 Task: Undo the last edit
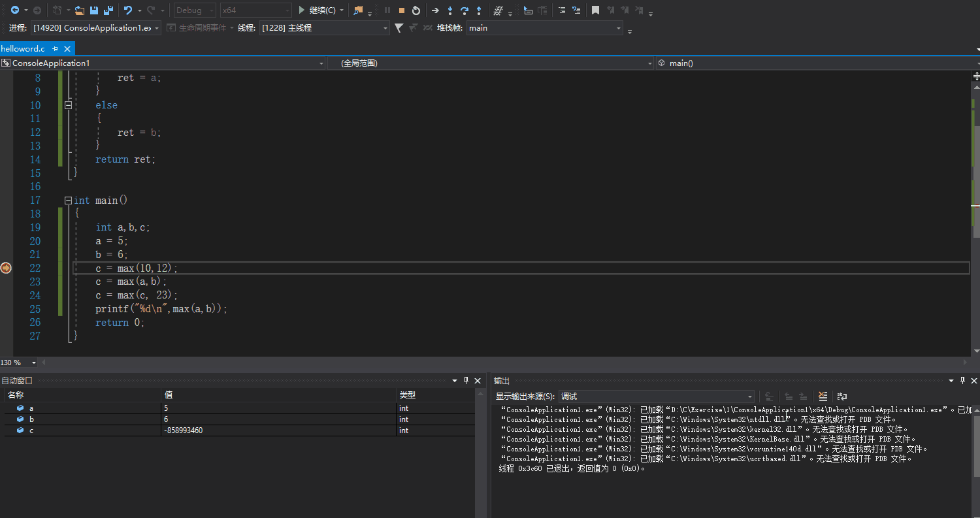(128, 10)
